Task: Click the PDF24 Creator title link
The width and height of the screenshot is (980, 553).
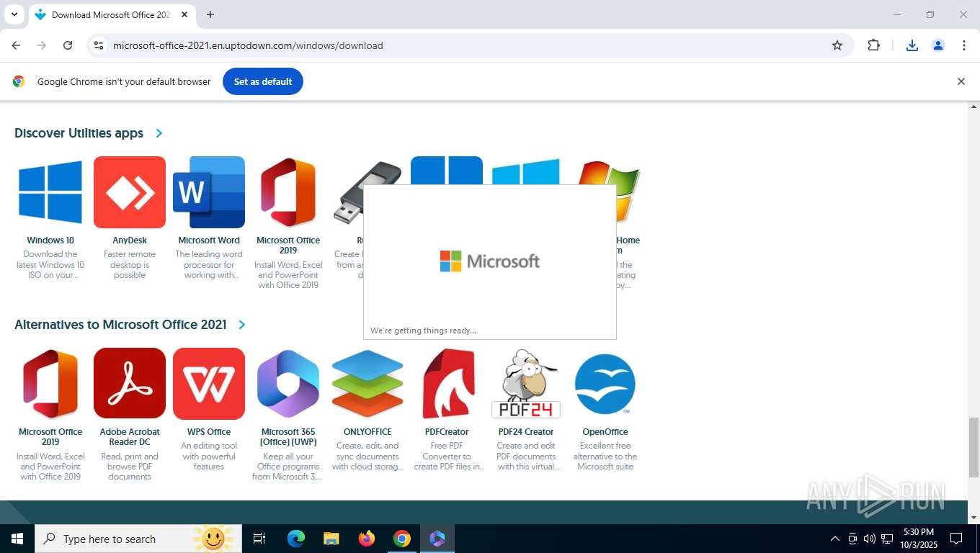Action: (526, 432)
